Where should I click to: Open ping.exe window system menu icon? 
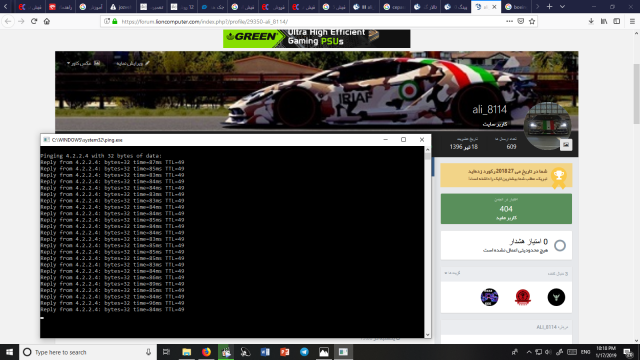pyautogui.click(x=46, y=140)
